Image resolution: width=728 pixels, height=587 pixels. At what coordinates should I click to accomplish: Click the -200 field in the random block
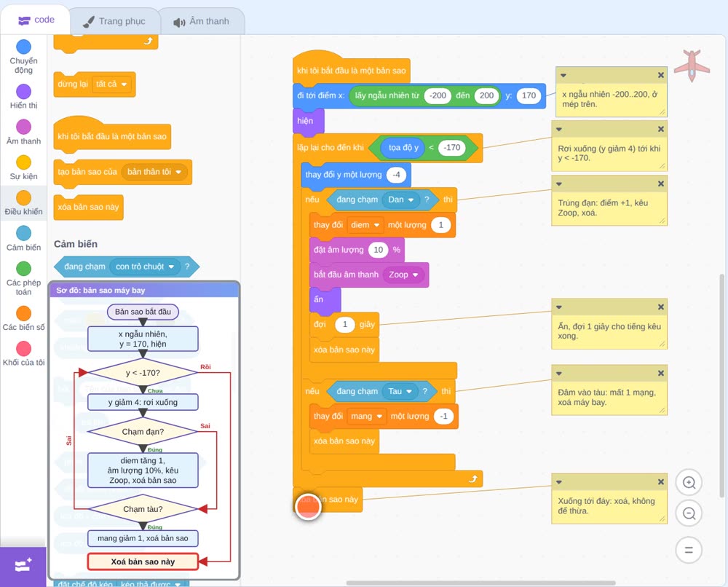438,95
